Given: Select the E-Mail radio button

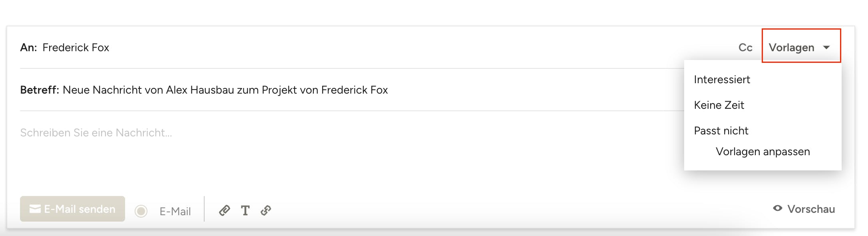Looking at the screenshot, I should 141,211.
